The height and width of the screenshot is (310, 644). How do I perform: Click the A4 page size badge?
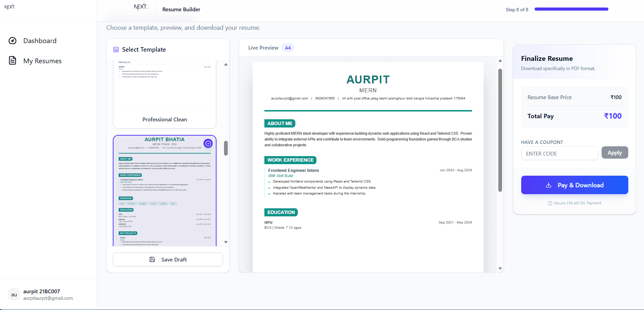click(288, 48)
